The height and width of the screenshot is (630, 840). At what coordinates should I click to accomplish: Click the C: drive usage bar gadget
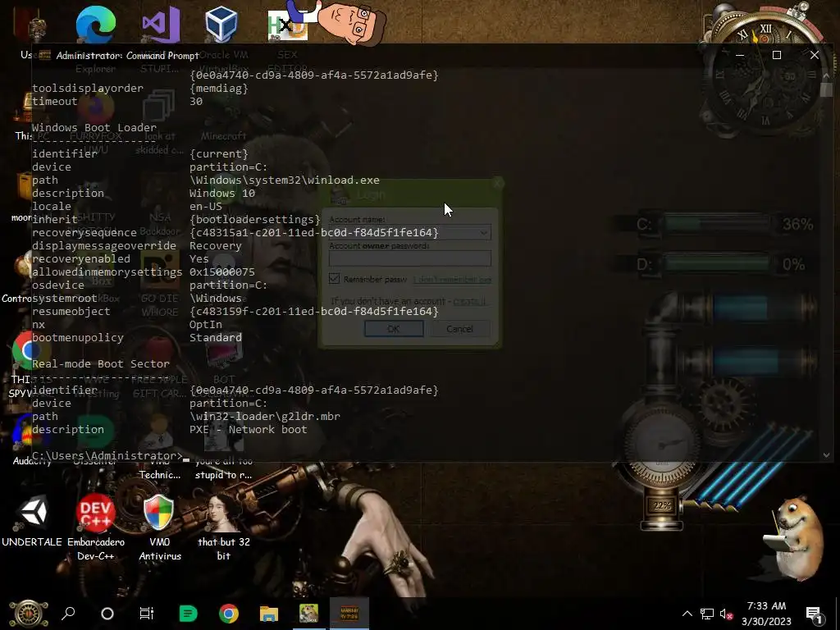tap(718, 224)
